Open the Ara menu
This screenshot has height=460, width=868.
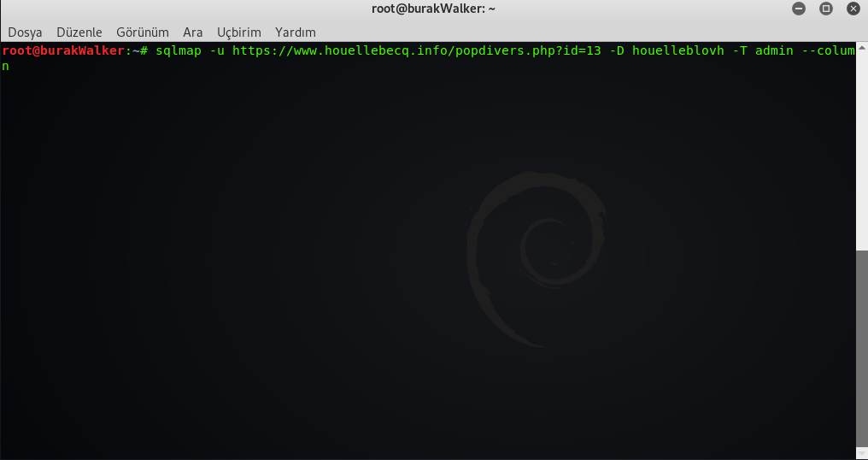tap(192, 32)
